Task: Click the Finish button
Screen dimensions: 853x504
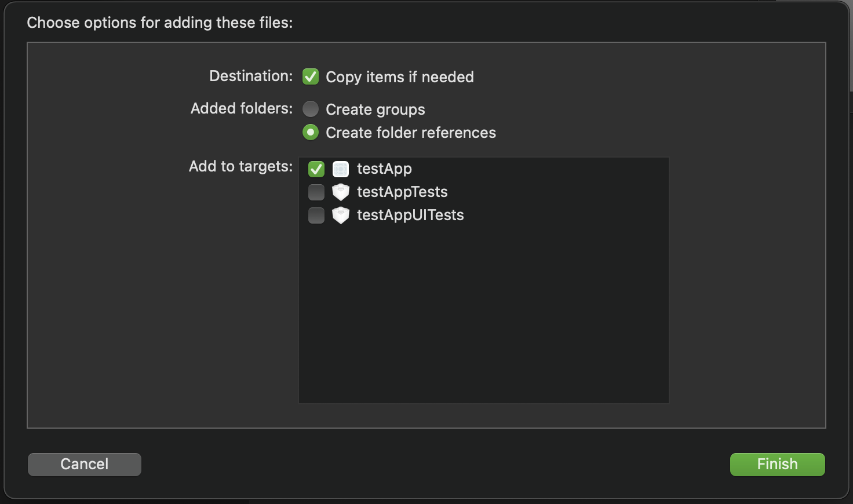Action: [x=777, y=464]
